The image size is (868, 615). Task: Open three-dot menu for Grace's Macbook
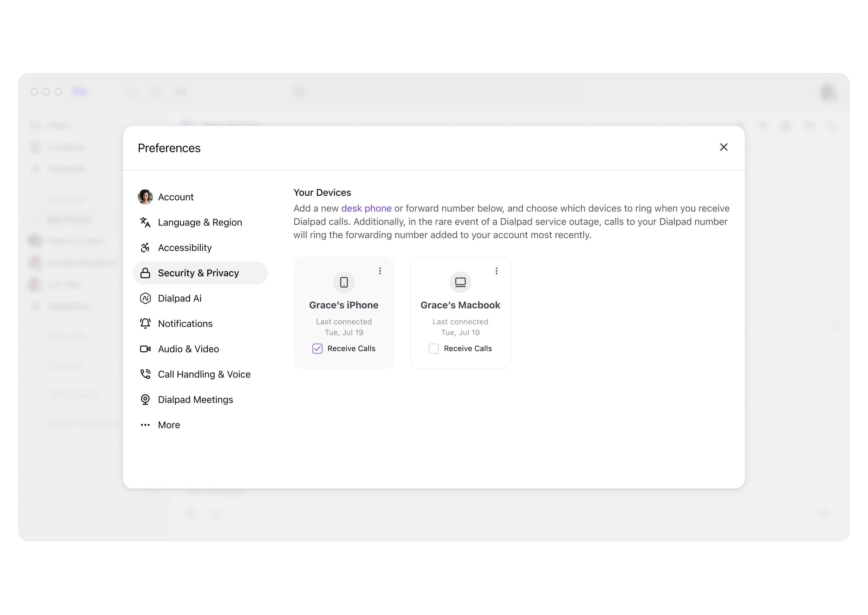tap(496, 271)
